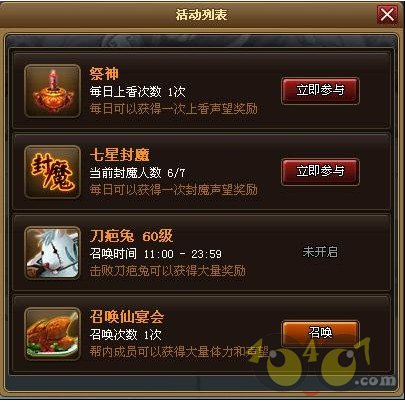Select the 封魔 glowing text icon
This screenshot has width=405, height=402.
tap(52, 172)
